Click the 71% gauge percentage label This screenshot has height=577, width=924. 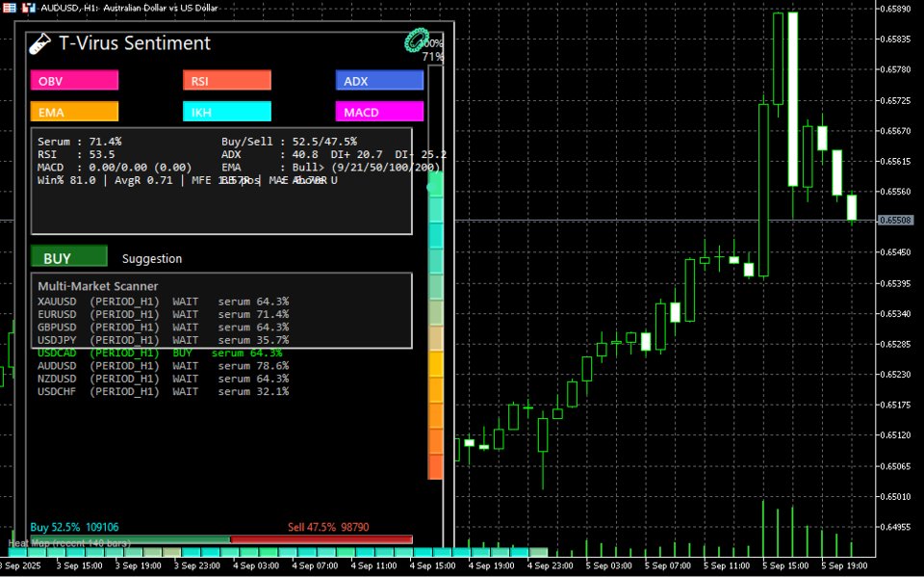432,57
